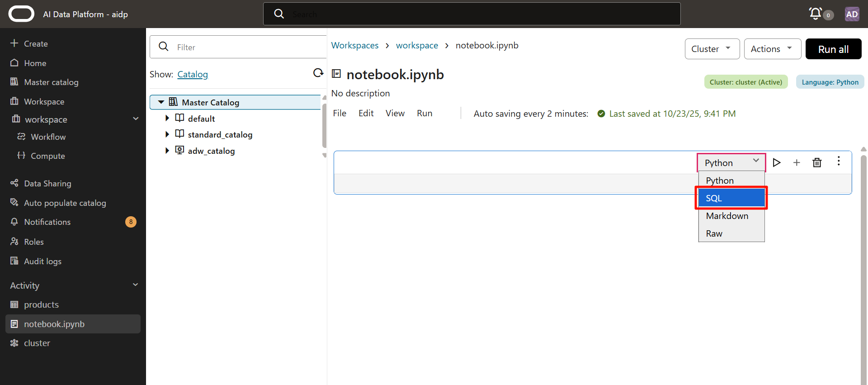Viewport: 868px width, 385px height.
Task: Click the Notifications bell in sidebar
Action: [14, 222]
